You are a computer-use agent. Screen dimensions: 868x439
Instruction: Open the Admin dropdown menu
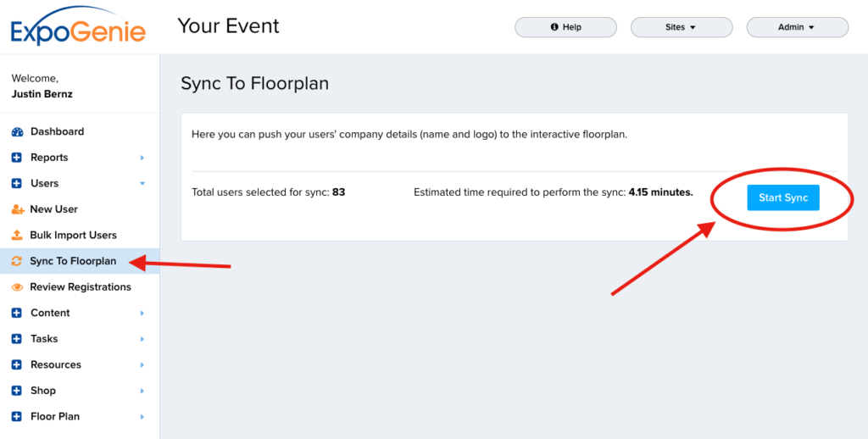point(797,27)
